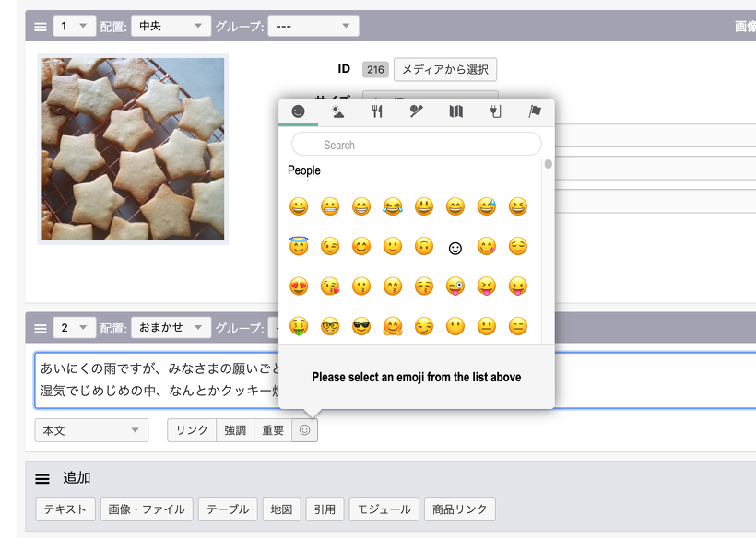Toggle the emoji picker smiley button

[305, 430]
